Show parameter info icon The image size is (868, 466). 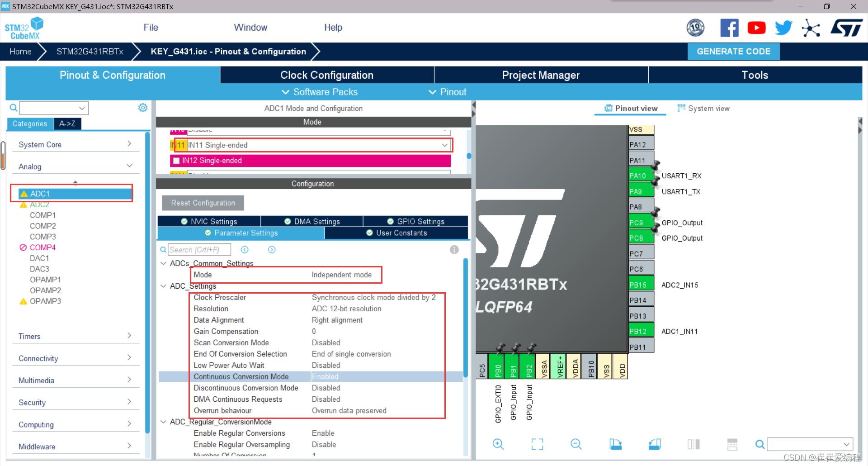[x=454, y=250]
